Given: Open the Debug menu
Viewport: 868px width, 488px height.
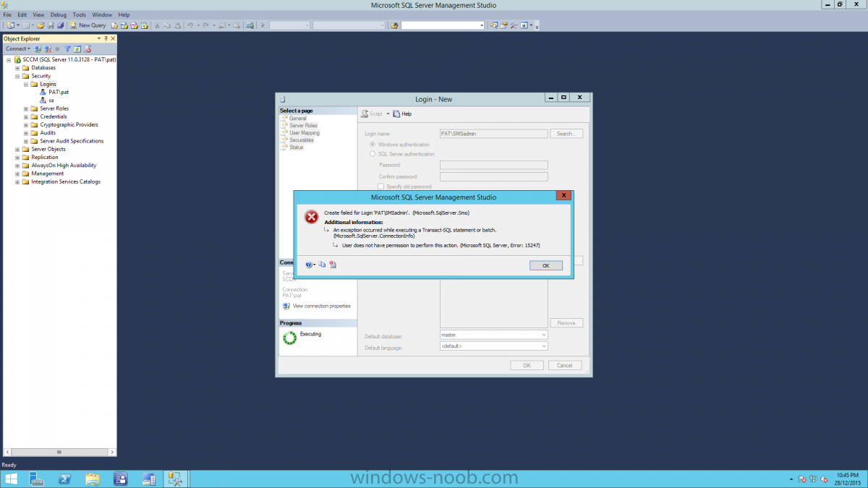Looking at the screenshot, I should click(x=59, y=14).
